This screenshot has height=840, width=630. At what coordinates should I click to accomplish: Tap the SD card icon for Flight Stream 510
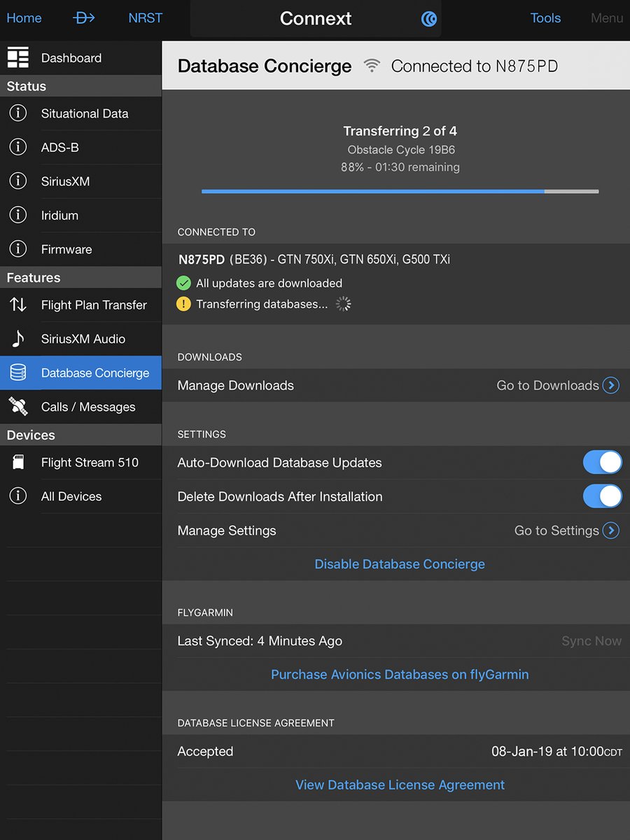(x=18, y=462)
